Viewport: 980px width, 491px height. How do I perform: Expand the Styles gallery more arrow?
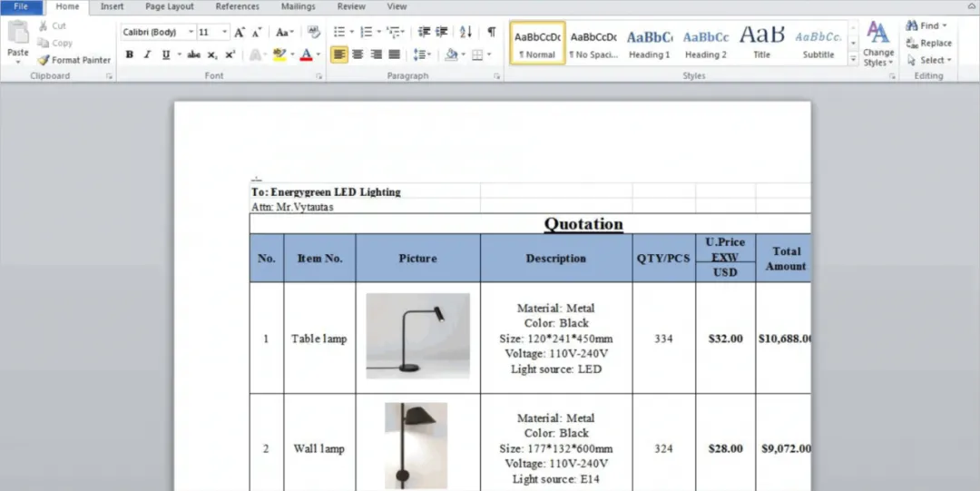(853, 60)
